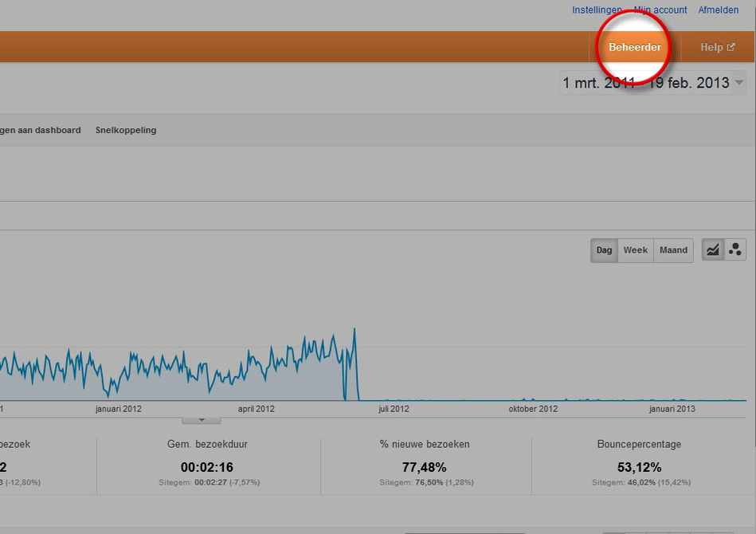Go to Mijn account
Viewport: 756px width, 534px height.
660,10
